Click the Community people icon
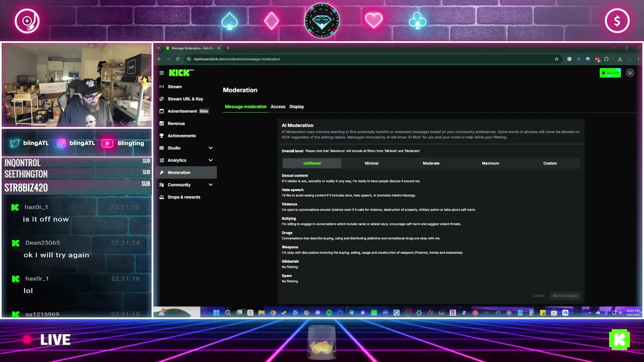644x362 pixels. coord(162,185)
